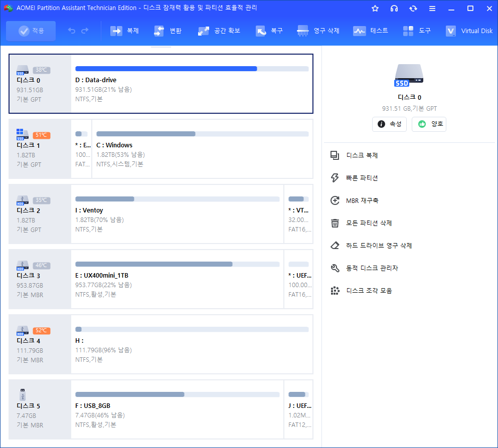Viewport: 498px width, 448px height.
Task: Open the hamburger menu icon
Action: pyautogui.click(x=432, y=9)
